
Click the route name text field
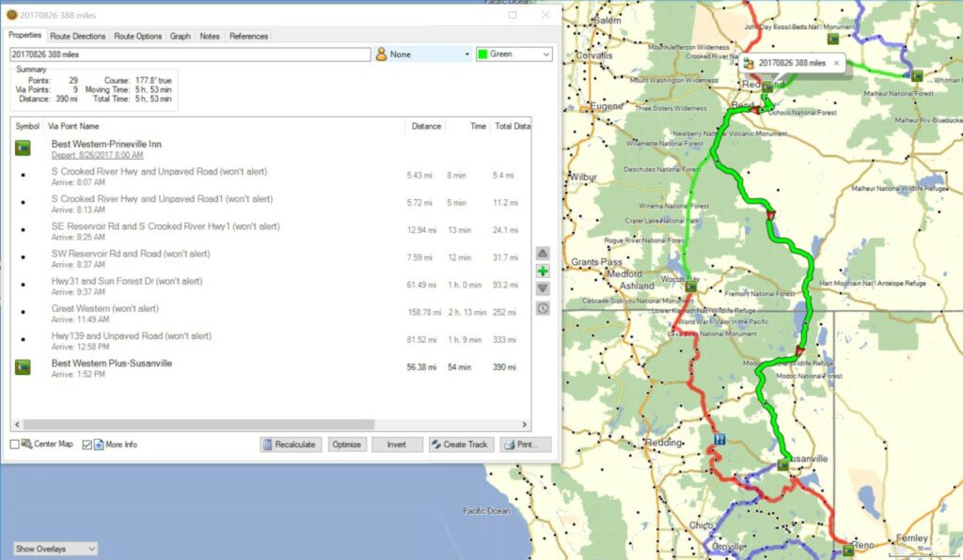pos(188,54)
